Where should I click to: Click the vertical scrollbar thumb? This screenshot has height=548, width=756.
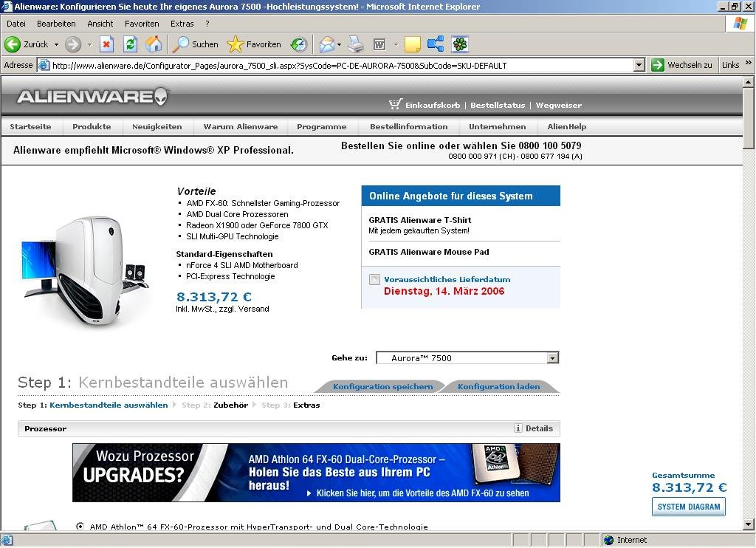tap(749, 118)
